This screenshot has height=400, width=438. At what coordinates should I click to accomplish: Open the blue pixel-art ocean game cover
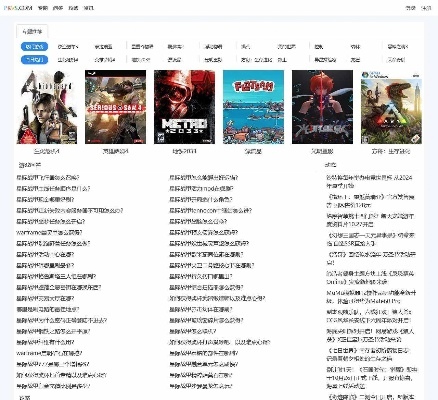(253, 107)
